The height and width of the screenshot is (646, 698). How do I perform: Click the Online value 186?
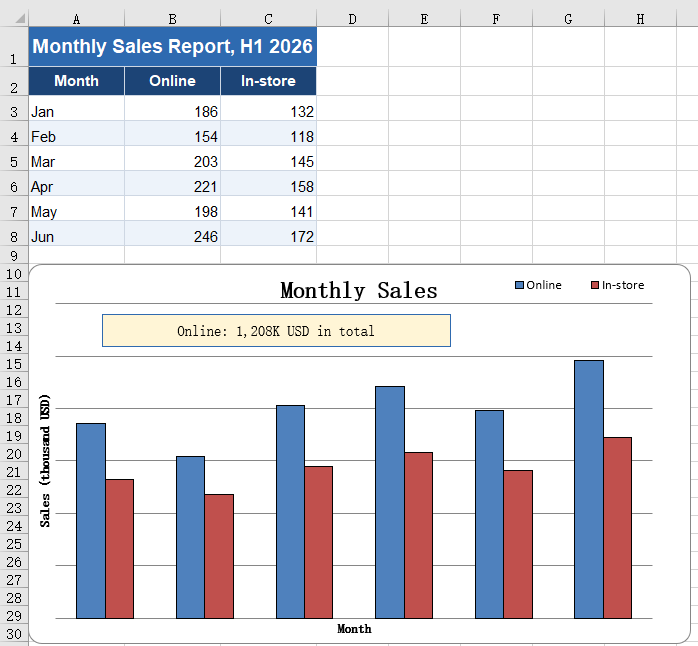[x=173, y=108]
